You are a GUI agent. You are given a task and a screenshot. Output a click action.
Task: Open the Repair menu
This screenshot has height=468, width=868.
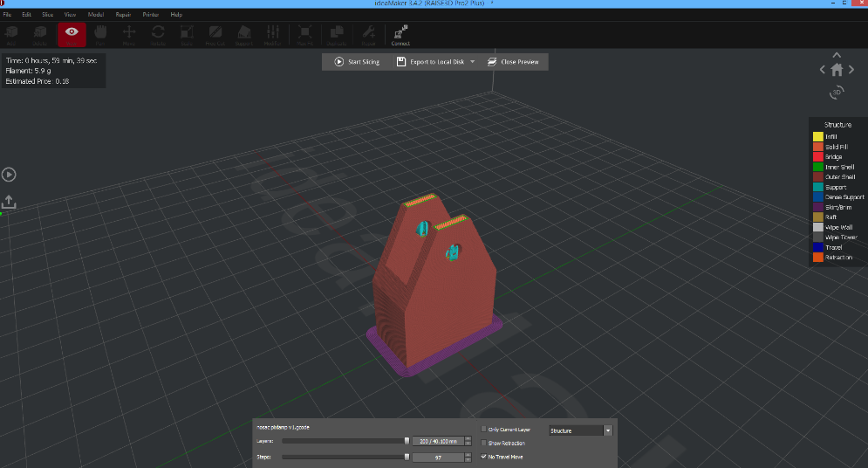click(123, 14)
